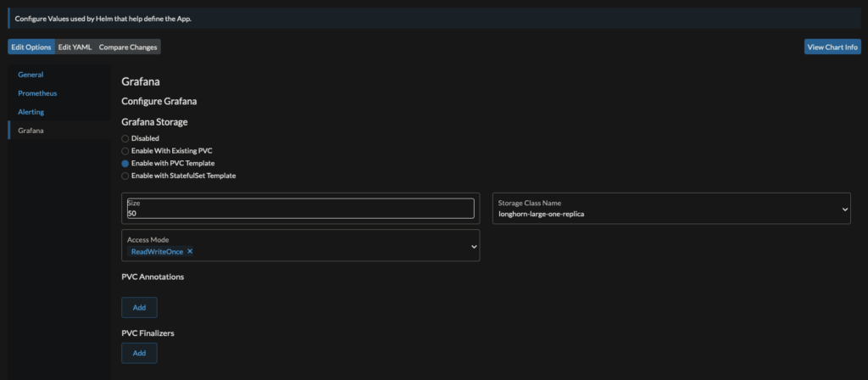Choose Enable With Existing PVC
Viewport: 868px width, 380px height.
125,150
